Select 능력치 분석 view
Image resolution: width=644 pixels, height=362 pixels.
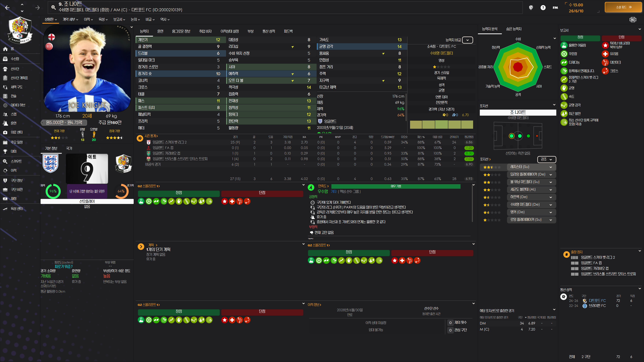click(x=490, y=29)
